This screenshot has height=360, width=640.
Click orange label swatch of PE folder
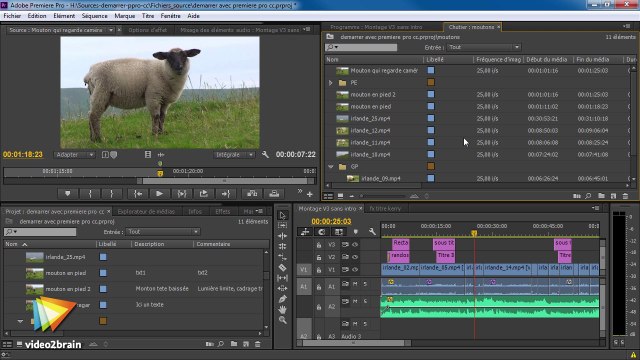431,82
